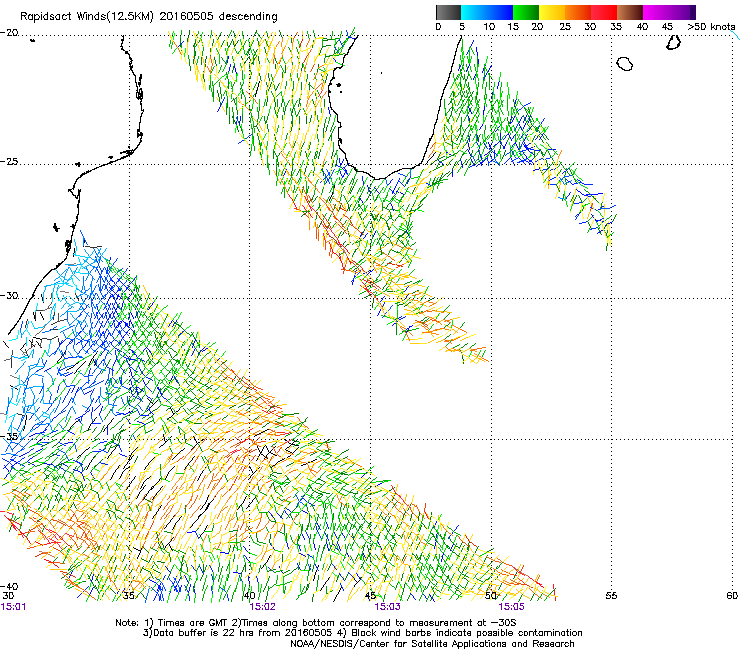Click the brown 35-40 knots legend swatch
Viewport: 740px width, 650px height.
click(630, 12)
